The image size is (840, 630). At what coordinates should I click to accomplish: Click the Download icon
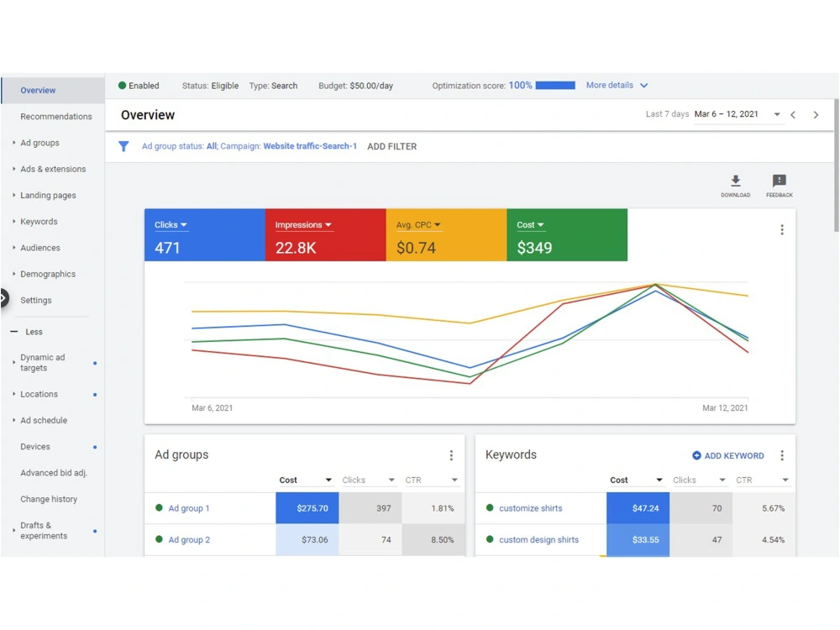click(736, 181)
